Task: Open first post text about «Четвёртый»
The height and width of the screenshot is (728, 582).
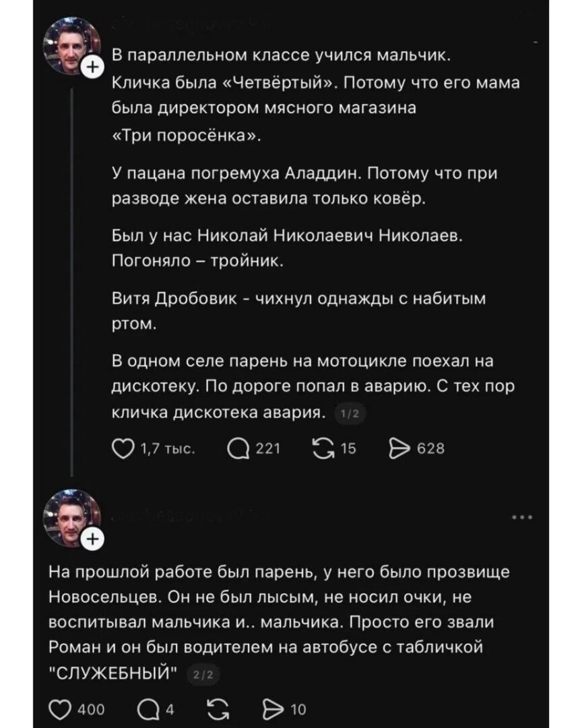Action: point(316,96)
